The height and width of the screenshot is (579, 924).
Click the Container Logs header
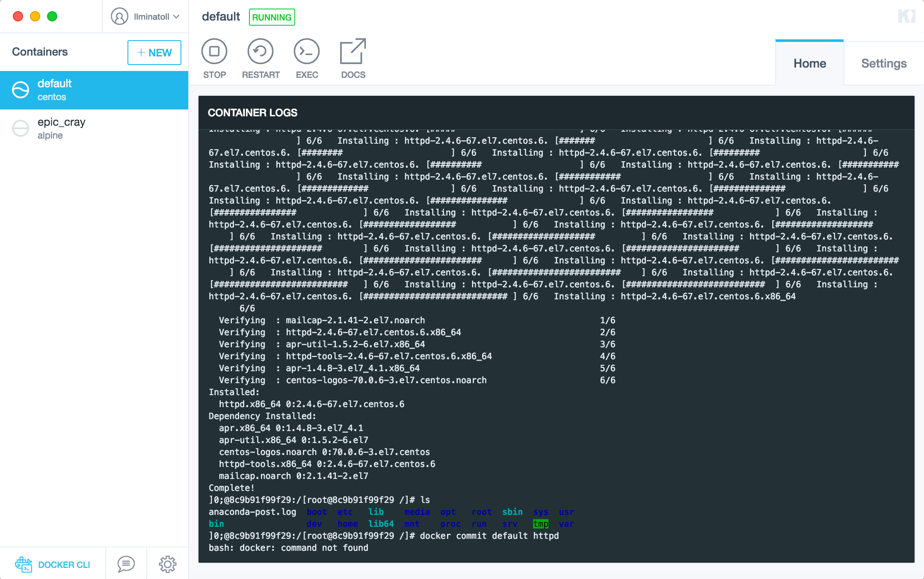click(x=252, y=112)
